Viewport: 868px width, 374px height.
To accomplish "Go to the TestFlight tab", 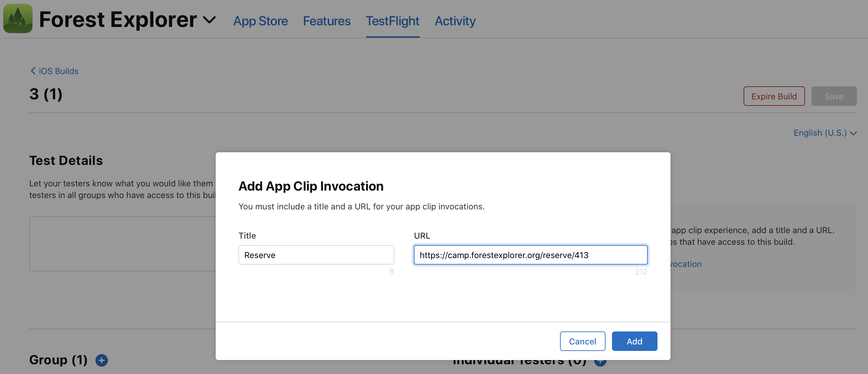I will [x=392, y=21].
